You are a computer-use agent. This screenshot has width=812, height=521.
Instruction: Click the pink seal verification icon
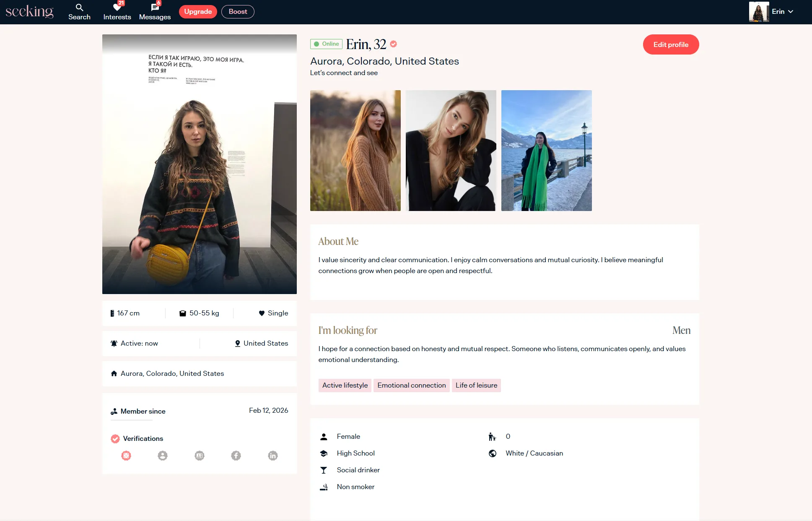pyautogui.click(x=126, y=456)
